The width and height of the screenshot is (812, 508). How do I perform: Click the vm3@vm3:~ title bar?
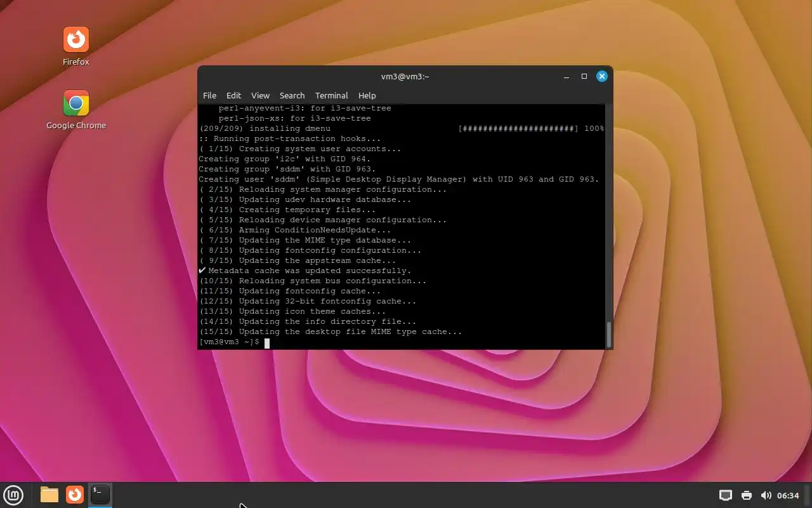[405, 76]
